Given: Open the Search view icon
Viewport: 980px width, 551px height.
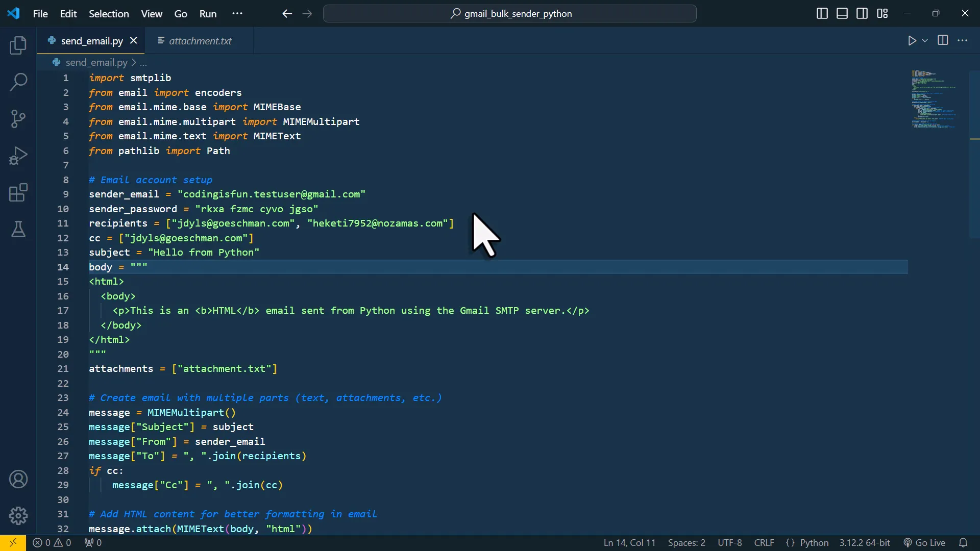Looking at the screenshot, I should [18, 82].
